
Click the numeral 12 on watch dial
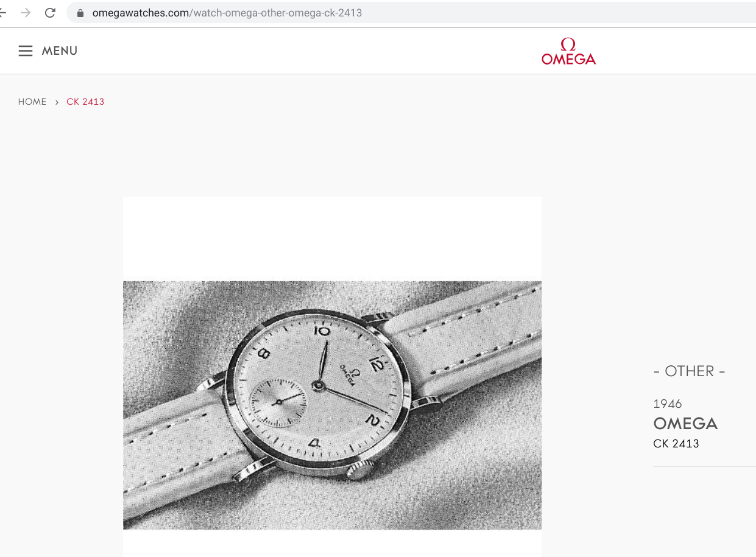[376, 365]
